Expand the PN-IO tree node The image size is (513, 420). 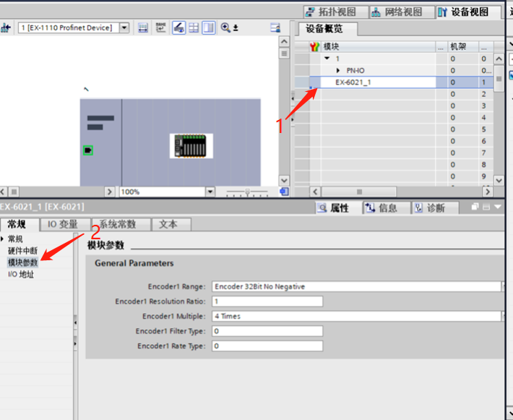[338, 70]
